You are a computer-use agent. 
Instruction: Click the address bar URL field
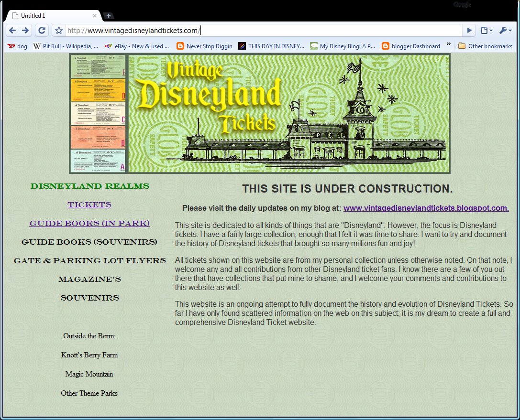click(264, 31)
